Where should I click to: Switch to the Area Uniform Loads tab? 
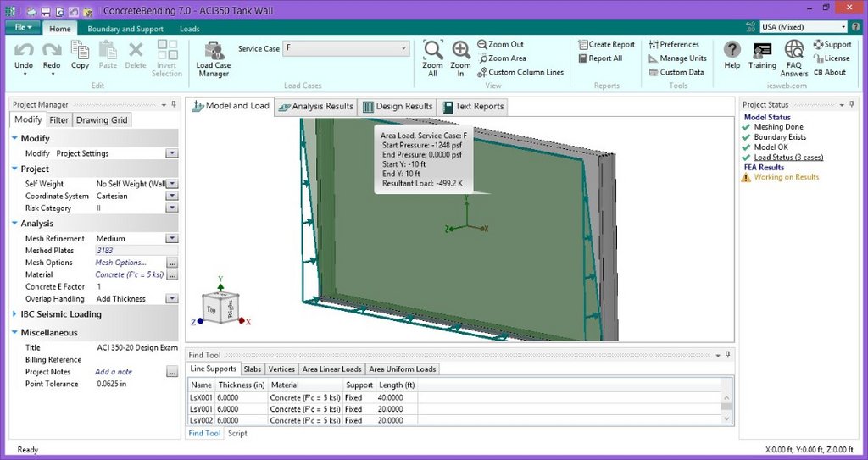click(403, 369)
